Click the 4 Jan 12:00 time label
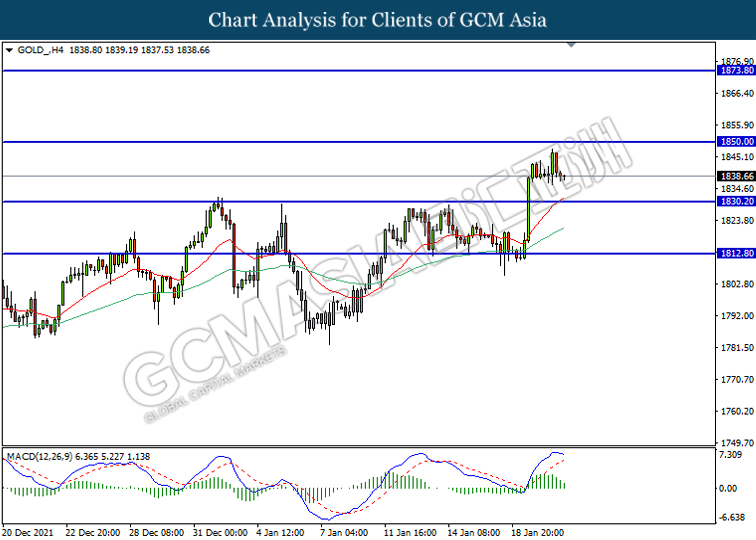This screenshot has width=756, height=540. pos(280,533)
